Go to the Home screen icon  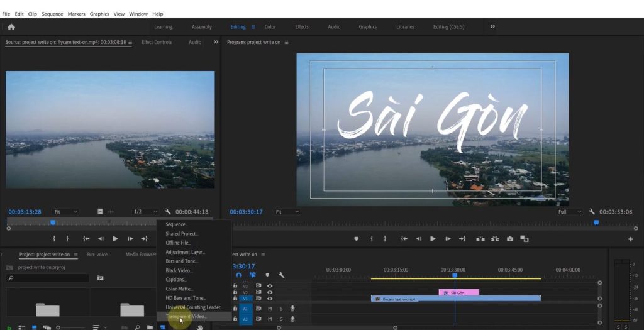[x=11, y=27]
